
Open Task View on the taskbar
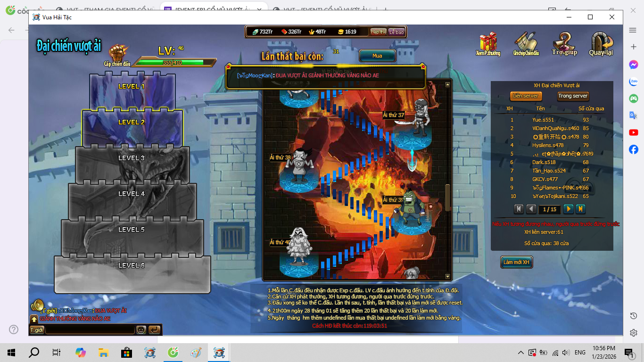click(x=57, y=352)
